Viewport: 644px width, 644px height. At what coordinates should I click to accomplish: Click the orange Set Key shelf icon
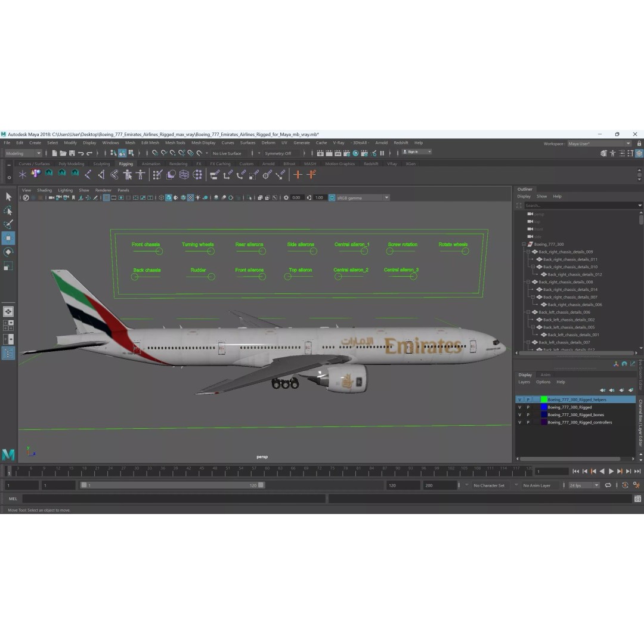coord(298,175)
